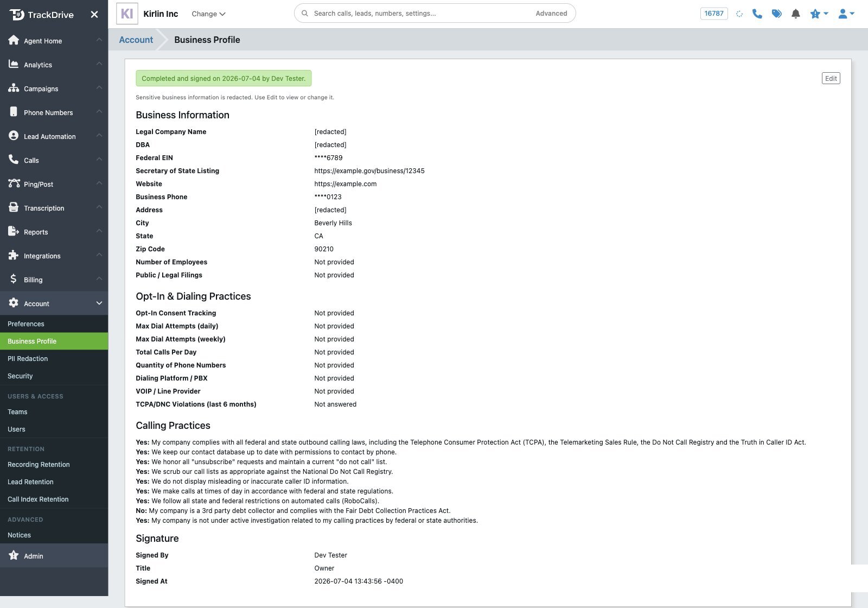Click the tags icon in header
868x608 pixels.
click(x=777, y=14)
